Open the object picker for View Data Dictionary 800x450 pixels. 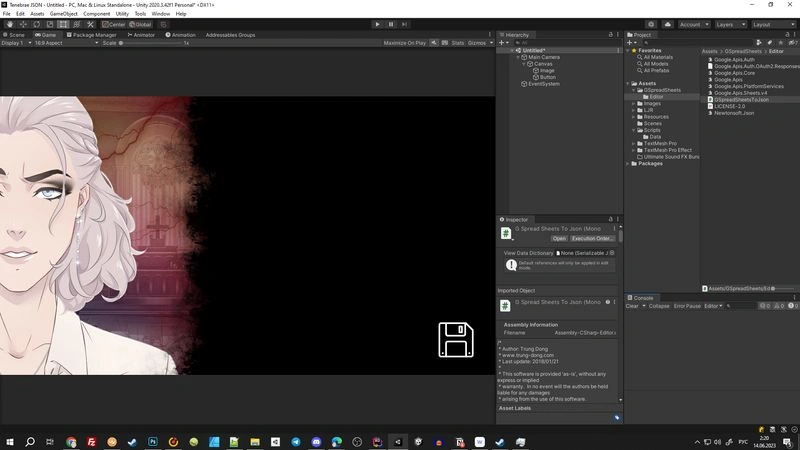[x=612, y=253]
